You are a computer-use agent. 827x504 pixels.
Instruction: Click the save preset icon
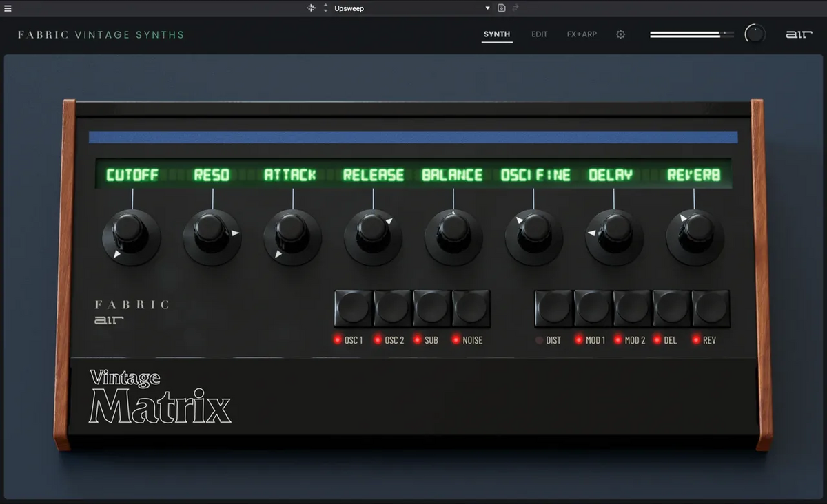tap(502, 8)
